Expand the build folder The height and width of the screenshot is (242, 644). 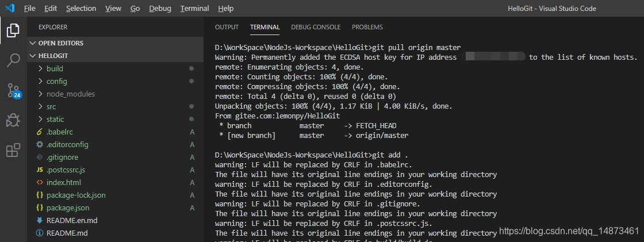pos(116,68)
